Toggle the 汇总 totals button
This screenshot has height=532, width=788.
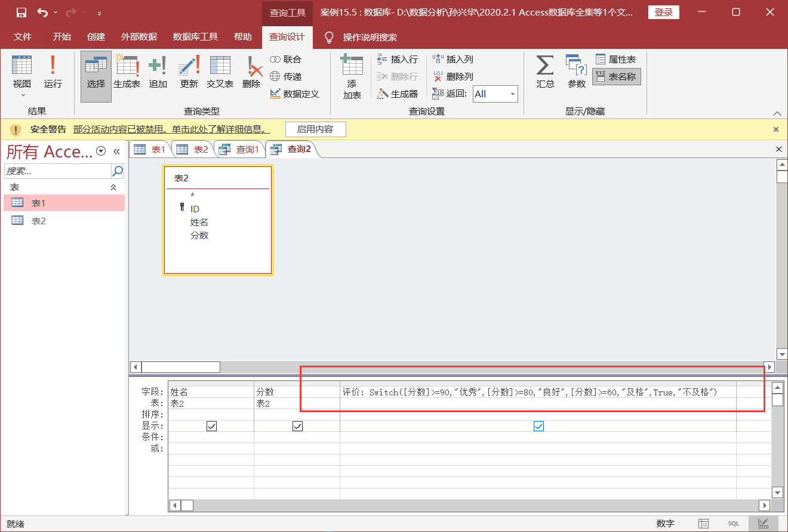click(x=545, y=72)
